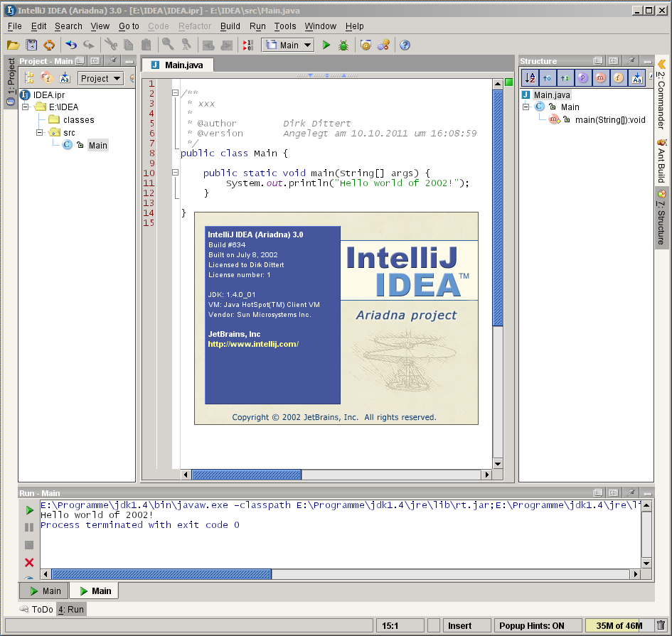672x636 pixels.
Task: Click the Run console horizontal scrollbar
Action: coord(161,574)
